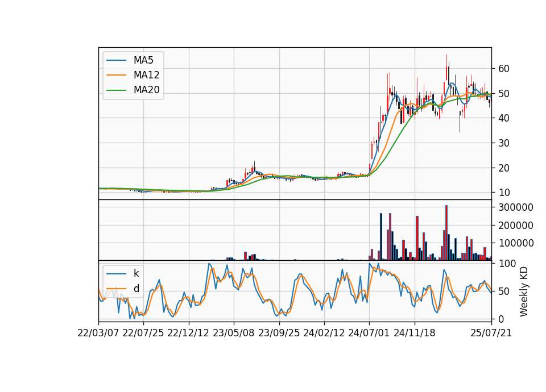Click the 22/07/25 date tick label
This screenshot has width=546, height=392.
click(x=143, y=333)
